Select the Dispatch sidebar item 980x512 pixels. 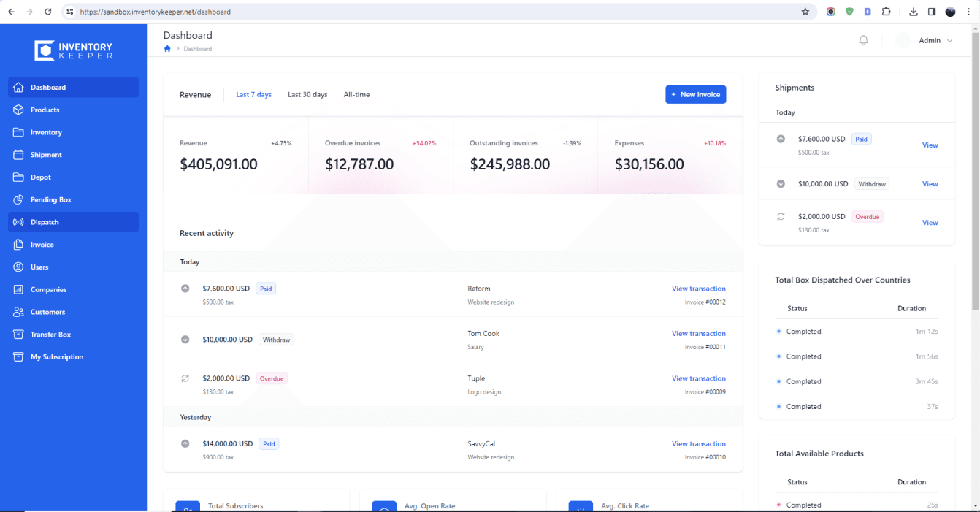[45, 222]
